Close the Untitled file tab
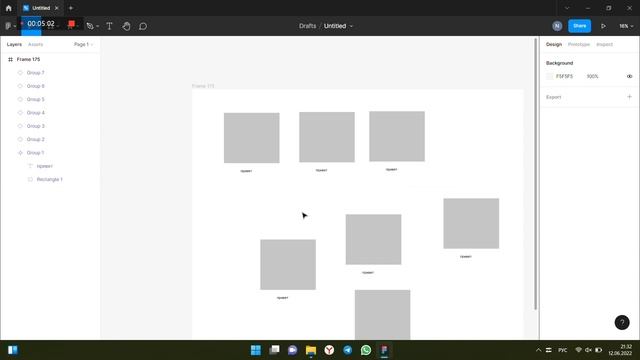This screenshot has width=640, height=360. coord(56,8)
